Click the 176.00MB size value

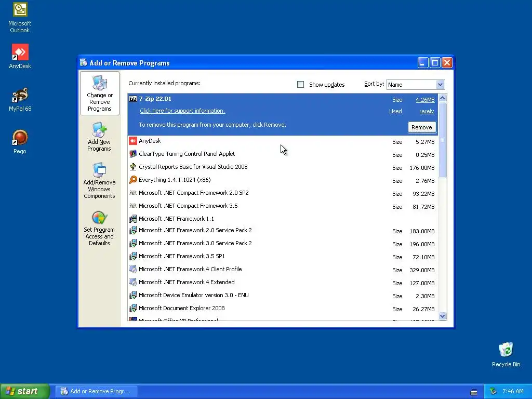tap(422, 168)
